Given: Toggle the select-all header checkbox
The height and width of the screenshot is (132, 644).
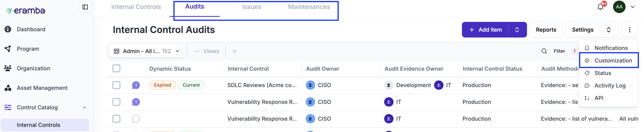Looking at the screenshot, I should coord(116,69).
